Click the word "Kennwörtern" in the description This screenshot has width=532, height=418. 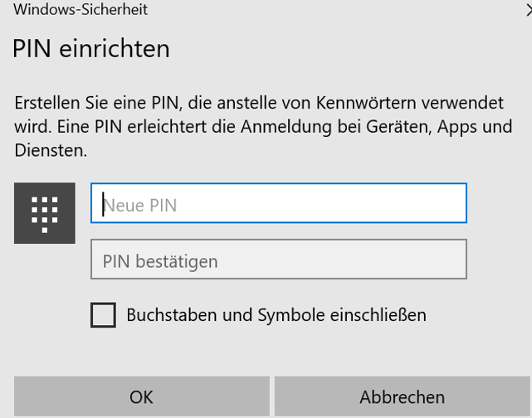pos(359,105)
